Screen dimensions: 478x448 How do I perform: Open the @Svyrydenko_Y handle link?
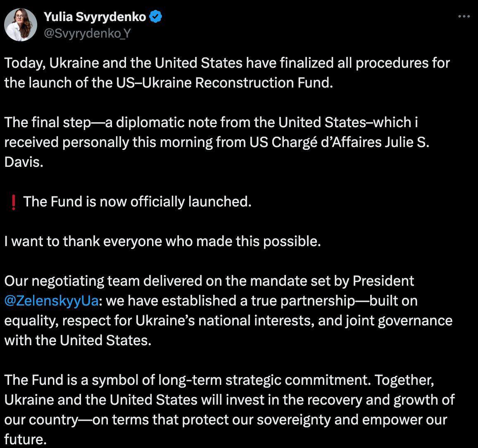(86, 33)
